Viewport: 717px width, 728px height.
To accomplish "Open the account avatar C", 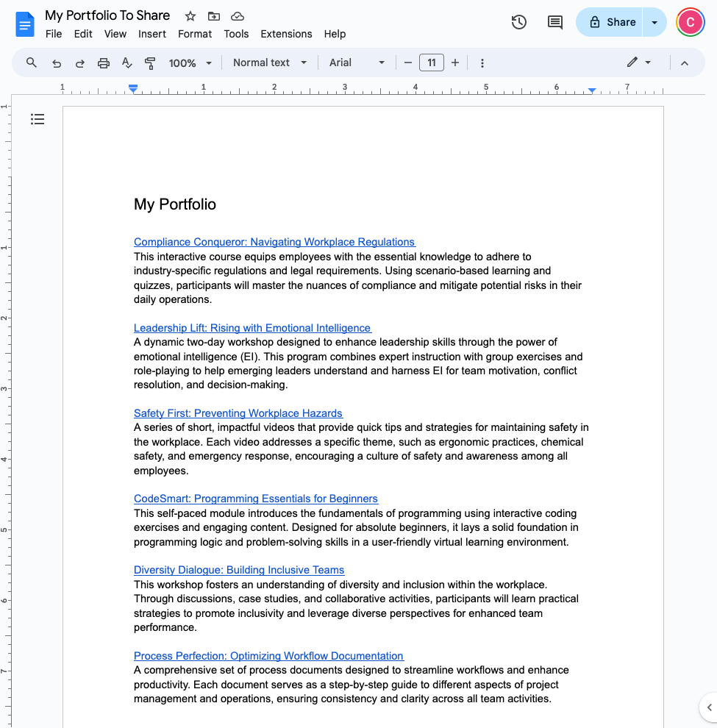I will pyautogui.click(x=690, y=22).
